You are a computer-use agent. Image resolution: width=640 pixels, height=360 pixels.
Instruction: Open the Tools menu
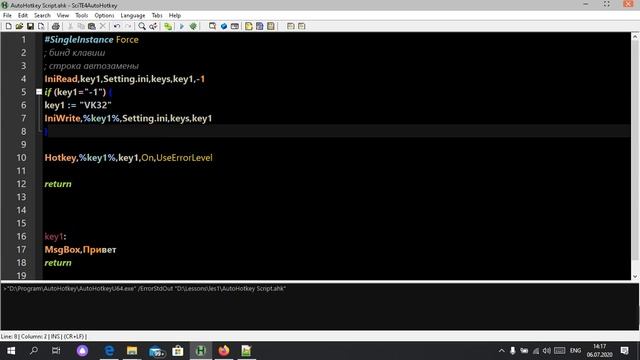(x=81, y=15)
